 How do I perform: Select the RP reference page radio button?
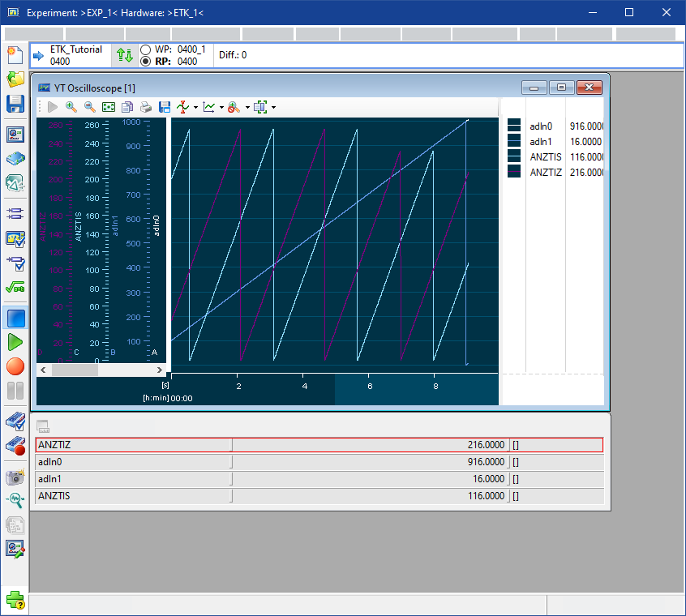(x=146, y=62)
